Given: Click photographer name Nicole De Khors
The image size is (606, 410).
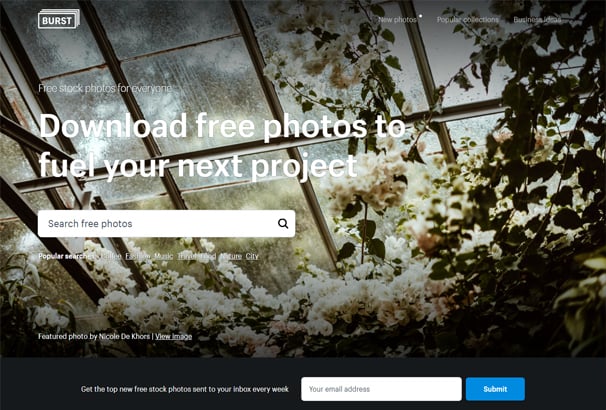Looking at the screenshot, I should point(124,337).
